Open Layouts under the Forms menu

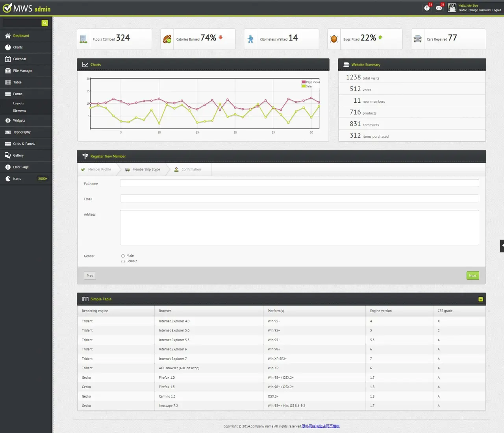[x=19, y=104]
